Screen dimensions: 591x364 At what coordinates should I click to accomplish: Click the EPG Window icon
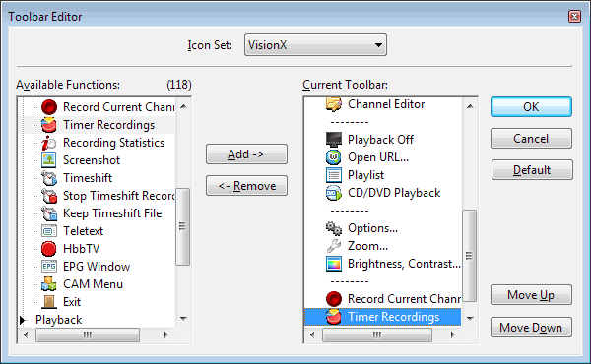[49, 267]
